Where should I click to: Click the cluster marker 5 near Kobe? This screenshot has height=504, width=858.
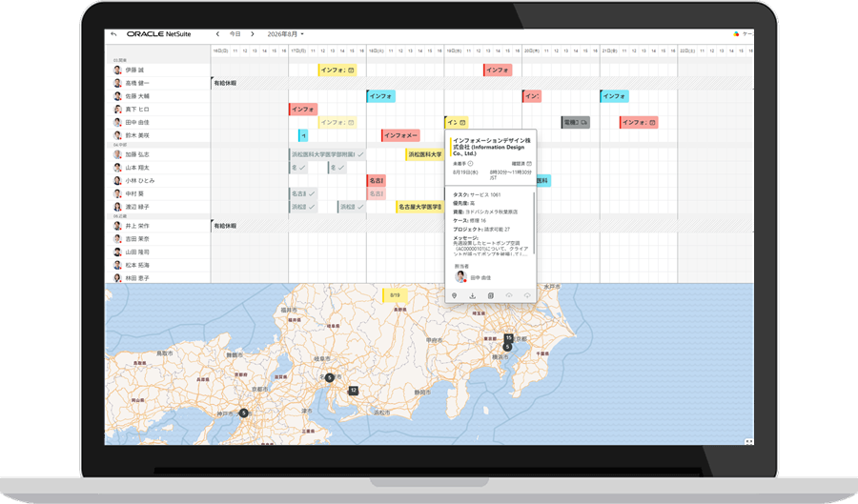point(243,413)
